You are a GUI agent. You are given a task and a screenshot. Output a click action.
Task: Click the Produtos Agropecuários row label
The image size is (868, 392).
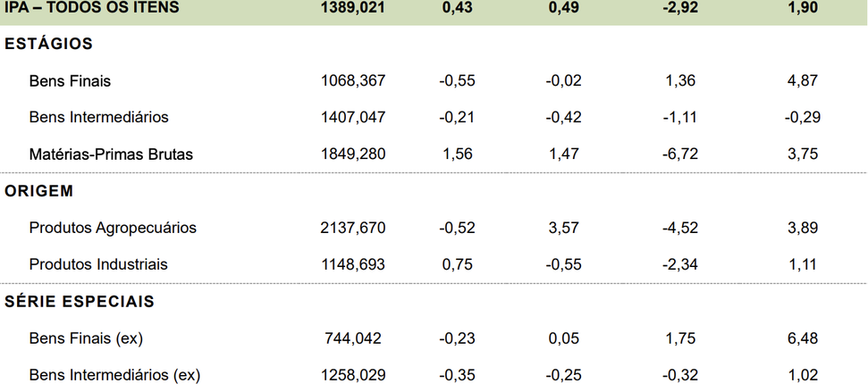point(113,228)
